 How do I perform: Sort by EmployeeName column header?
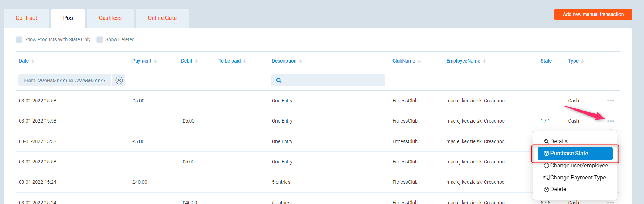point(463,61)
